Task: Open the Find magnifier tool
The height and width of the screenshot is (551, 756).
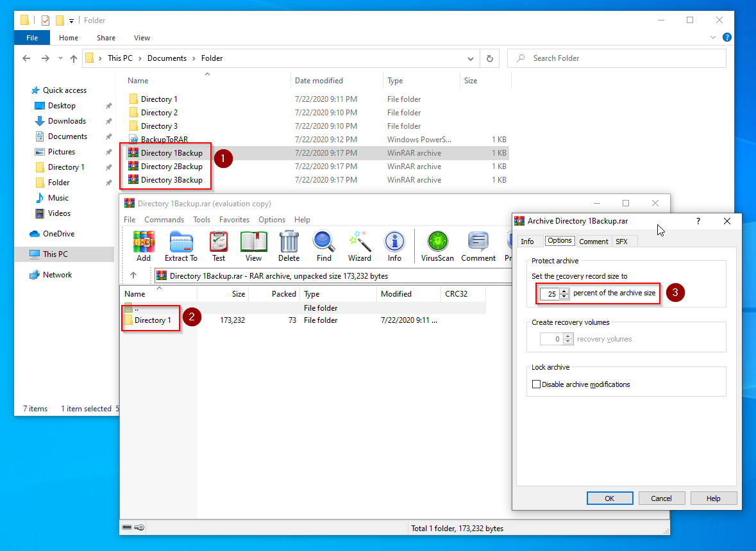Action: pyautogui.click(x=324, y=246)
